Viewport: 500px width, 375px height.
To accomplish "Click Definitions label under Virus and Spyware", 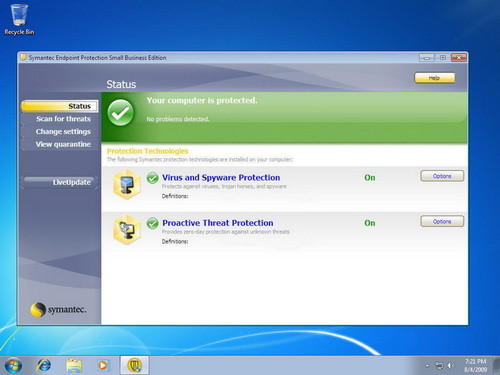I will [x=175, y=196].
